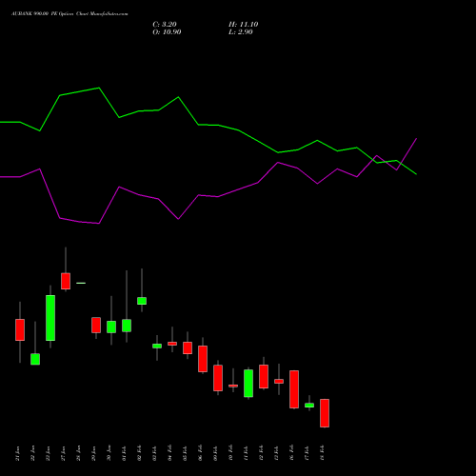The width and height of the screenshot is (476, 476).
Task: Select the flat doji candle for 28 Jan
Action: pyautogui.click(x=81, y=283)
